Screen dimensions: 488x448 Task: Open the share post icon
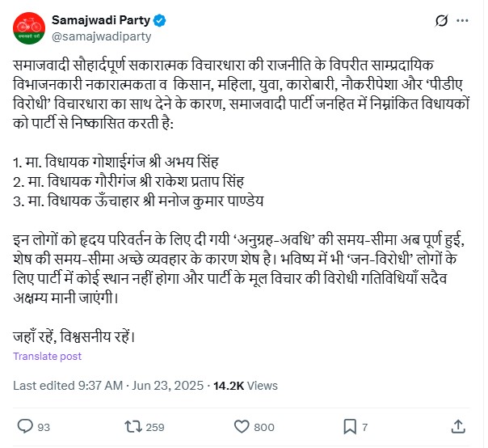[x=457, y=426]
